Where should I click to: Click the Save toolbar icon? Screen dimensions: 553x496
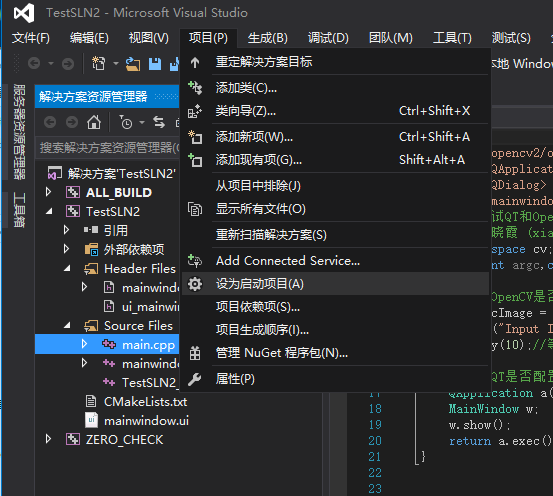[155, 64]
